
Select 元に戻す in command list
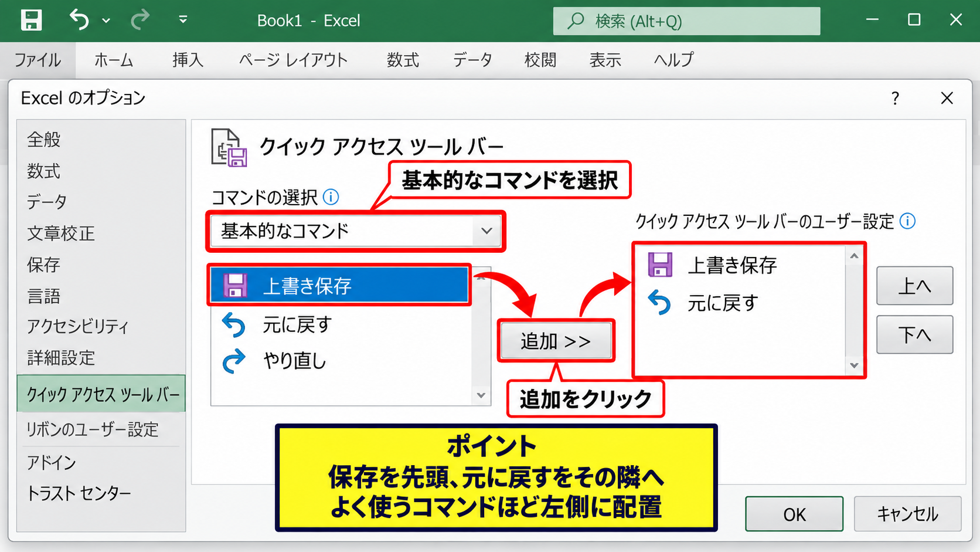point(341,324)
